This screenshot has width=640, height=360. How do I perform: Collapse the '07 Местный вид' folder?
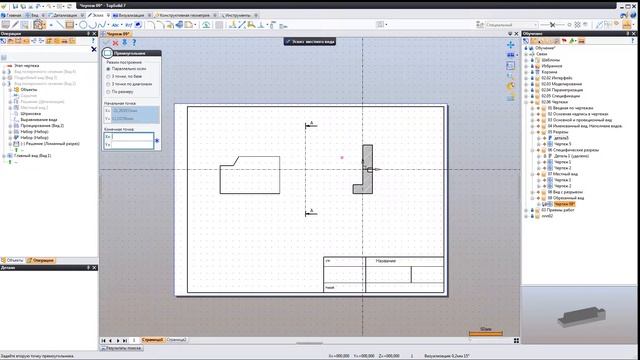click(x=533, y=174)
